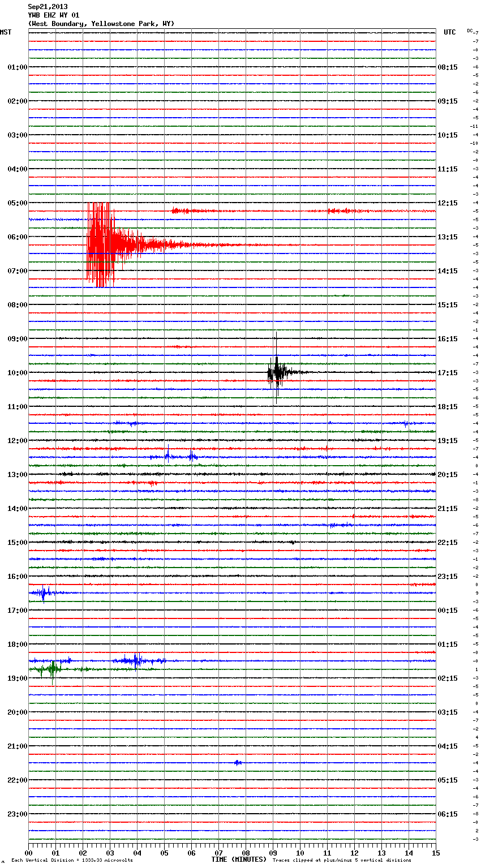Select the 16:00 MST time label
Image resolution: width=481 pixels, height=868 pixels.
point(18,577)
